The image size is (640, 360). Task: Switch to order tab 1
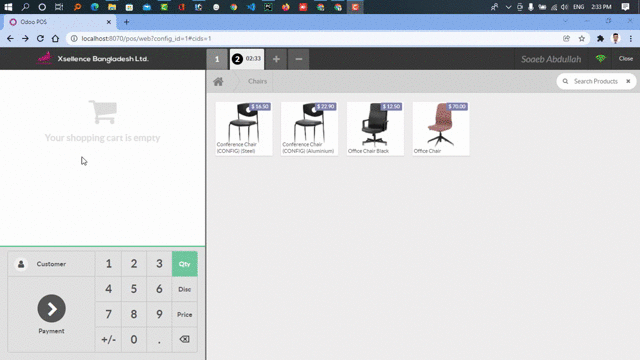[x=217, y=59]
